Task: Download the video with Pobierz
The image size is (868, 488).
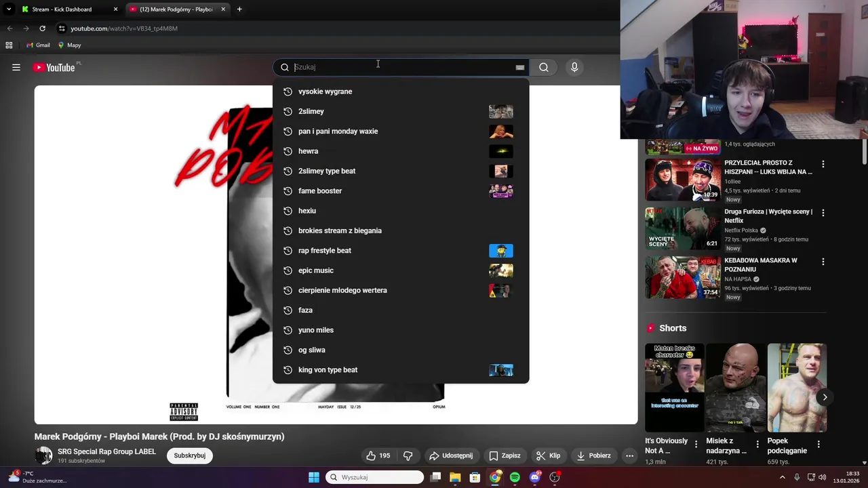Action: [593, 455]
